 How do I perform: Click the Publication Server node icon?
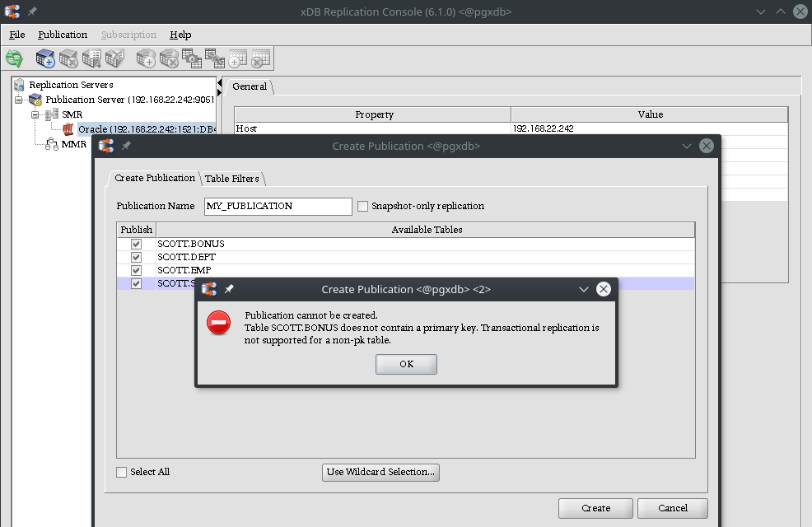pyautogui.click(x=35, y=100)
